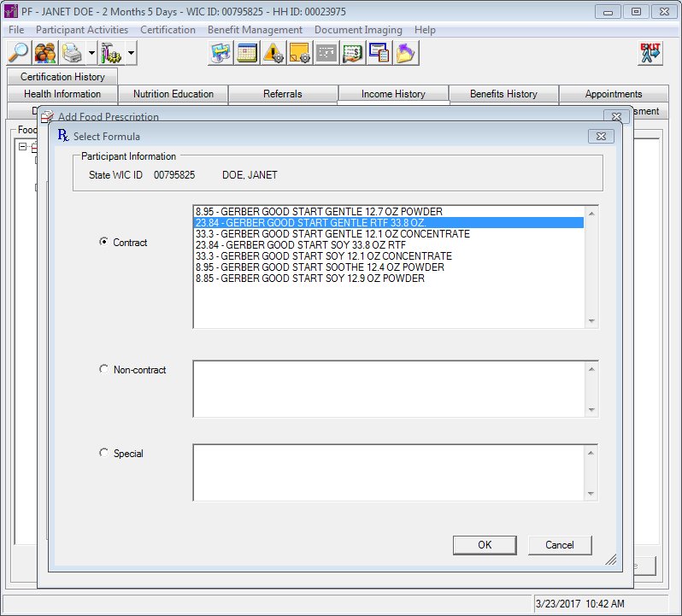Click participant name DOE, JANET
682x616 pixels.
pos(250,175)
